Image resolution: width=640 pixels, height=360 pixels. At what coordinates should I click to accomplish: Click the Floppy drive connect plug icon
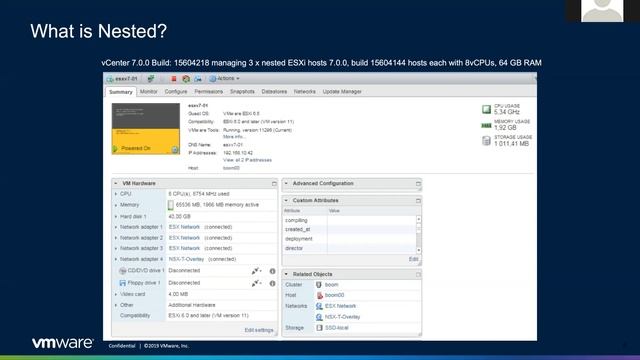[x=256, y=283]
